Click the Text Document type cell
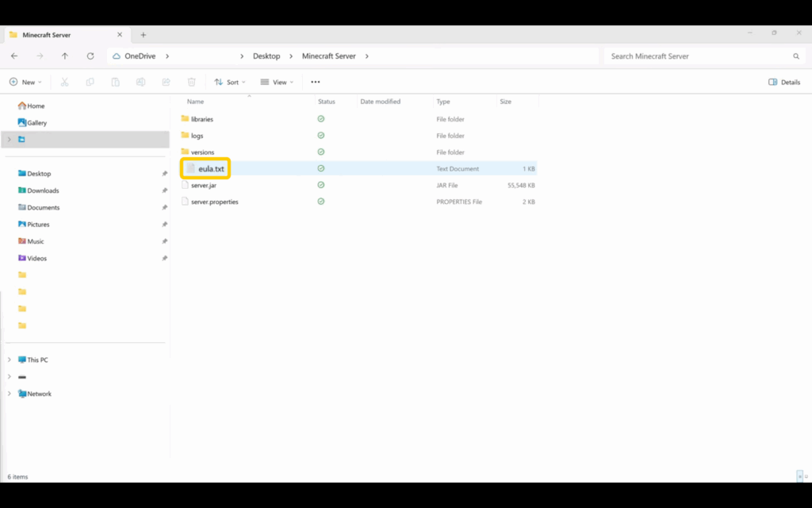The height and width of the screenshot is (508, 812). point(458,168)
